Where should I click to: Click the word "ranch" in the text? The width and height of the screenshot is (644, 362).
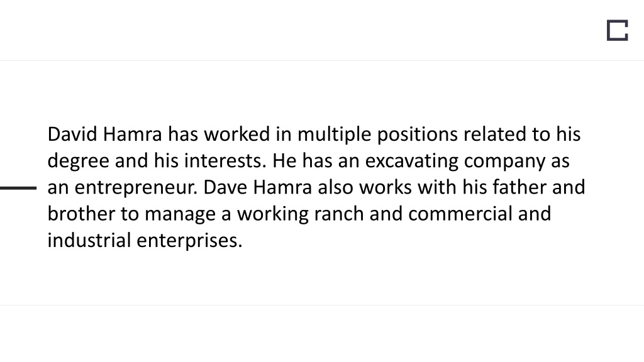[339, 214]
